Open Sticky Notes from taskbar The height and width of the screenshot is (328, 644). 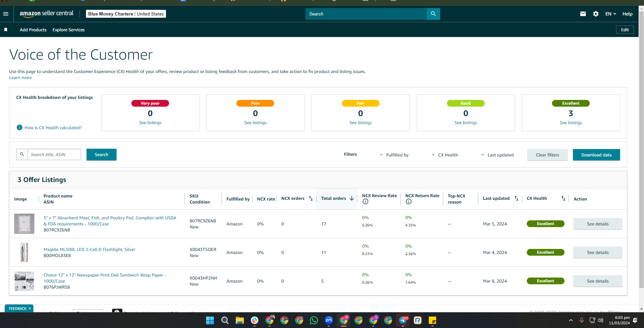tap(432, 320)
